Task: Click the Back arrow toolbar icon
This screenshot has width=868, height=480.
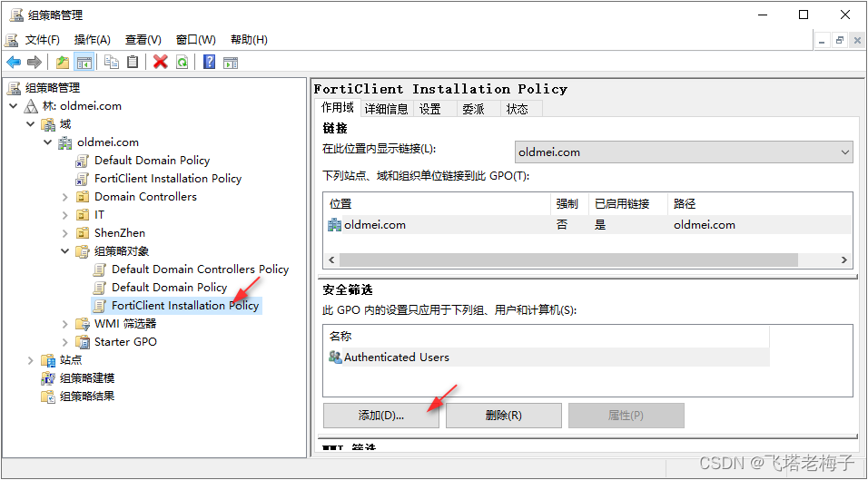Action: click(x=14, y=63)
